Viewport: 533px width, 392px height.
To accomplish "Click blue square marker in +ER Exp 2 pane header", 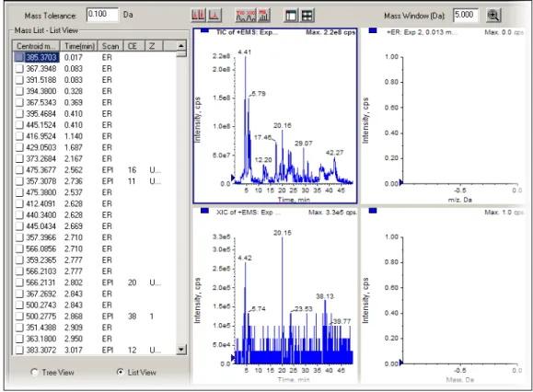I will tap(373, 30).
